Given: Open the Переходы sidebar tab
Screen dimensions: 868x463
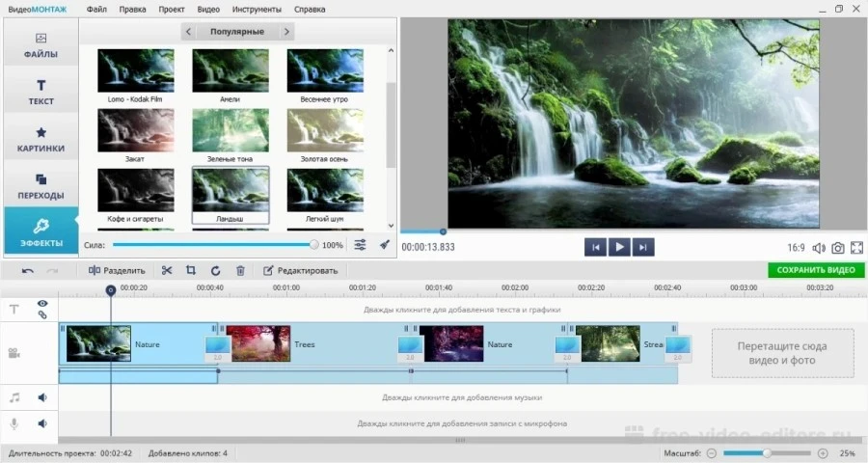Looking at the screenshot, I should [x=41, y=186].
